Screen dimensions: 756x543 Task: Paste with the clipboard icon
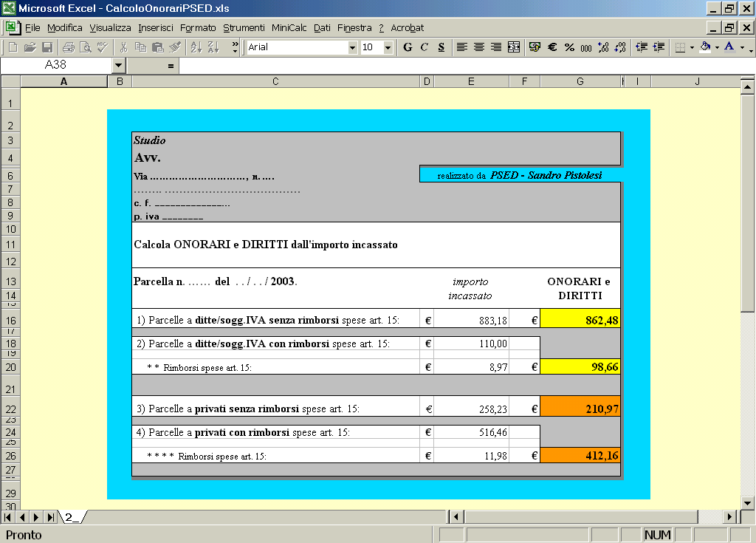(x=158, y=47)
